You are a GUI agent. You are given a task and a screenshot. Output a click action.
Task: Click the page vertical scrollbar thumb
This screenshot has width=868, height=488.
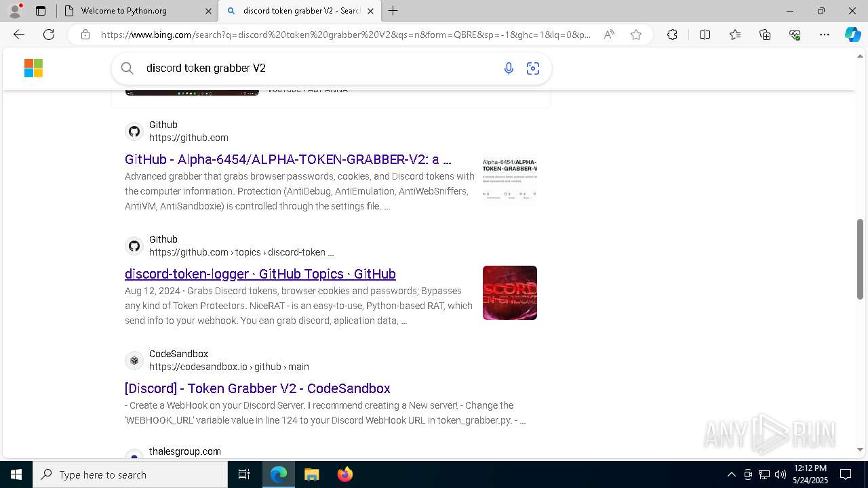click(860, 259)
